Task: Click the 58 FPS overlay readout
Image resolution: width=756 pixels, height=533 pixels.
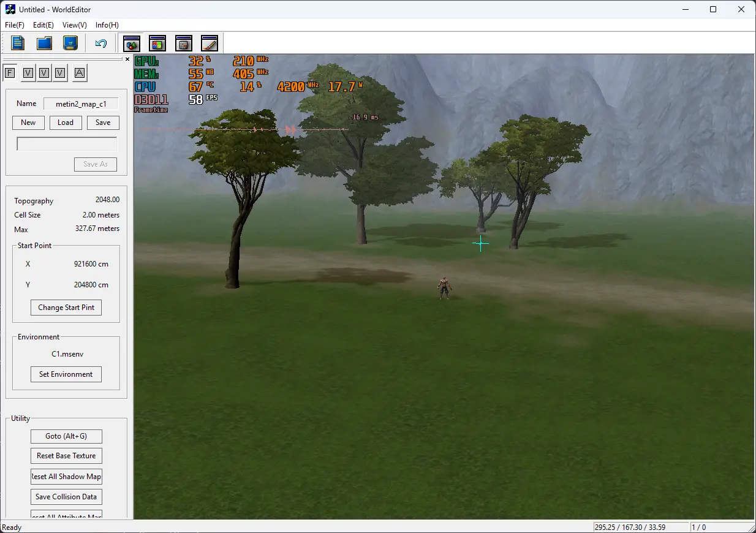Action: point(203,99)
